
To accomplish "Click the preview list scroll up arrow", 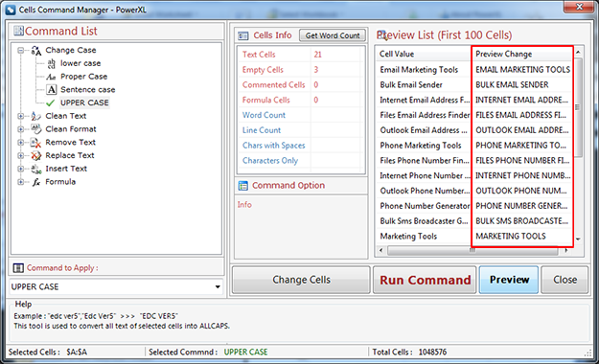I will coord(578,53).
